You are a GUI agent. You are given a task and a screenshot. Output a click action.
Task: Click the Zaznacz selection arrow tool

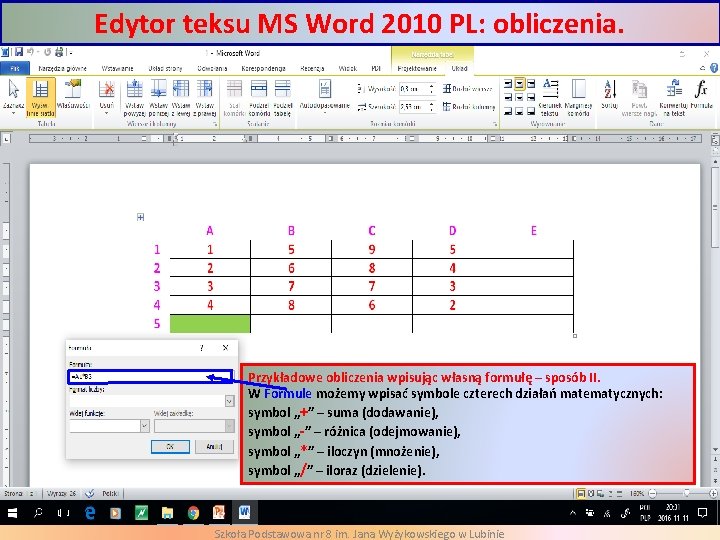(x=13, y=97)
